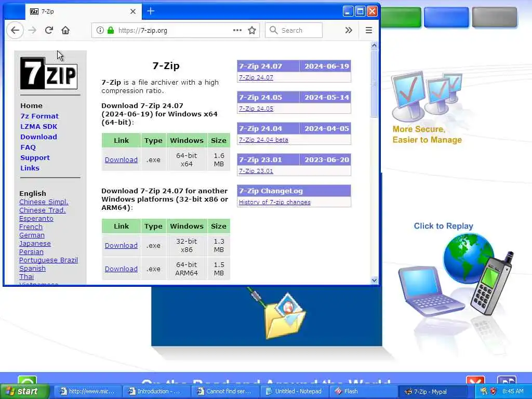The image size is (532, 399).
Task: Click the folder icon in background window
Action: click(x=285, y=316)
